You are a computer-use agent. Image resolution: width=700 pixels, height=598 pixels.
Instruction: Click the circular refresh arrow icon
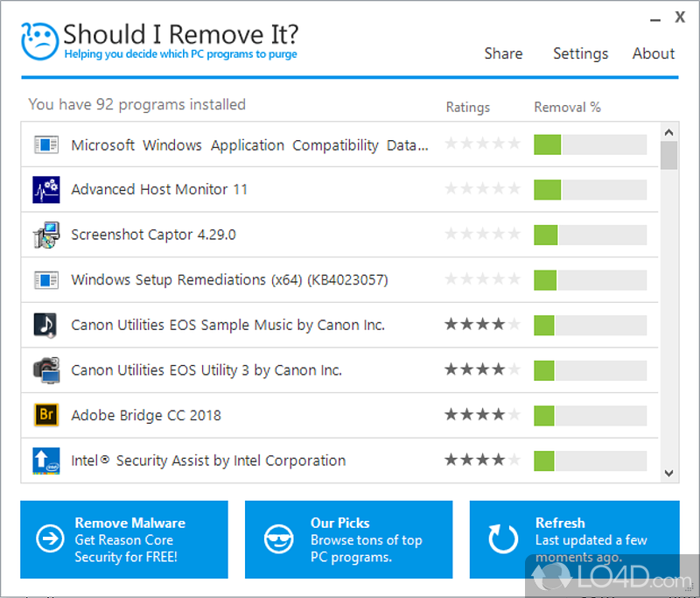coord(503,538)
